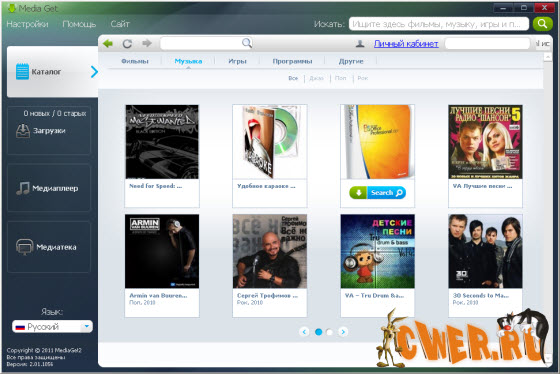
Task: Switch to the Другие tab
Action: [351, 61]
